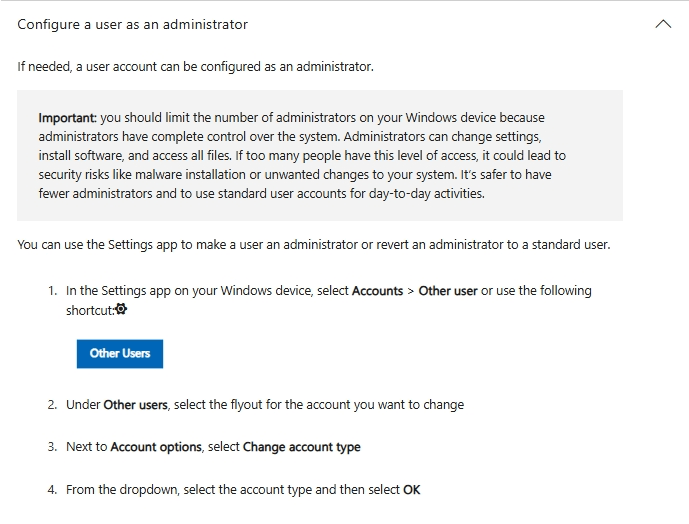
Task: Open the Other Users shortcut button
Action: pyautogui.click(x=120, y=353)
